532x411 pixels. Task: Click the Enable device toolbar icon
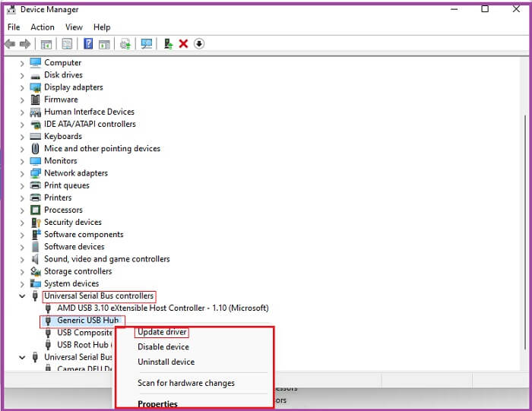(168, 44)
